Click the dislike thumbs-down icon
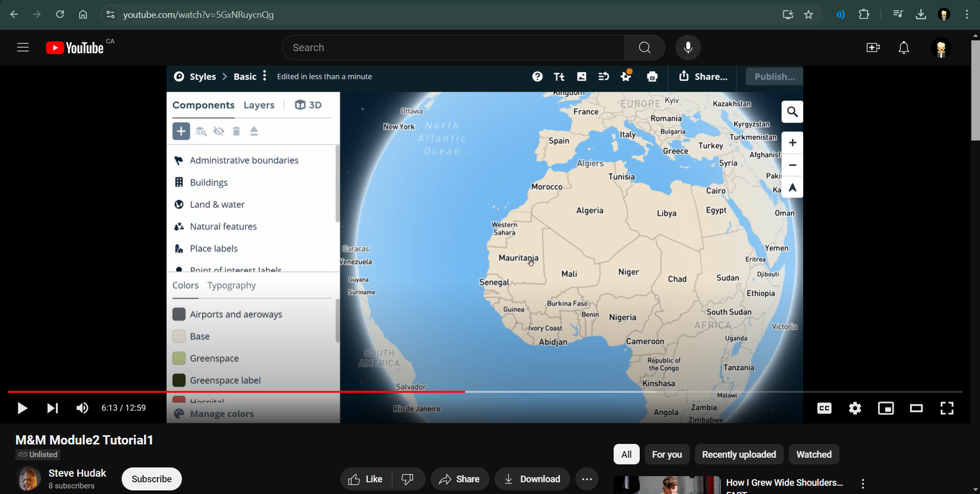 click(x=408, y=479)
